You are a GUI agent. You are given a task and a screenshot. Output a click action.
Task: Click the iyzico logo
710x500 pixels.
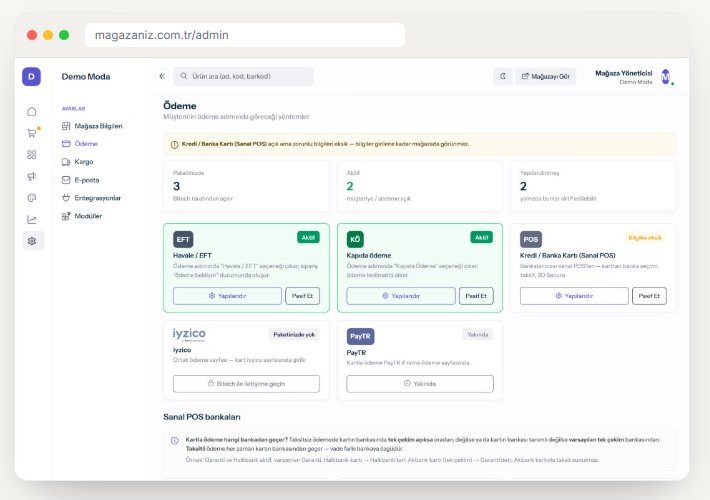[x=189, y=335]
